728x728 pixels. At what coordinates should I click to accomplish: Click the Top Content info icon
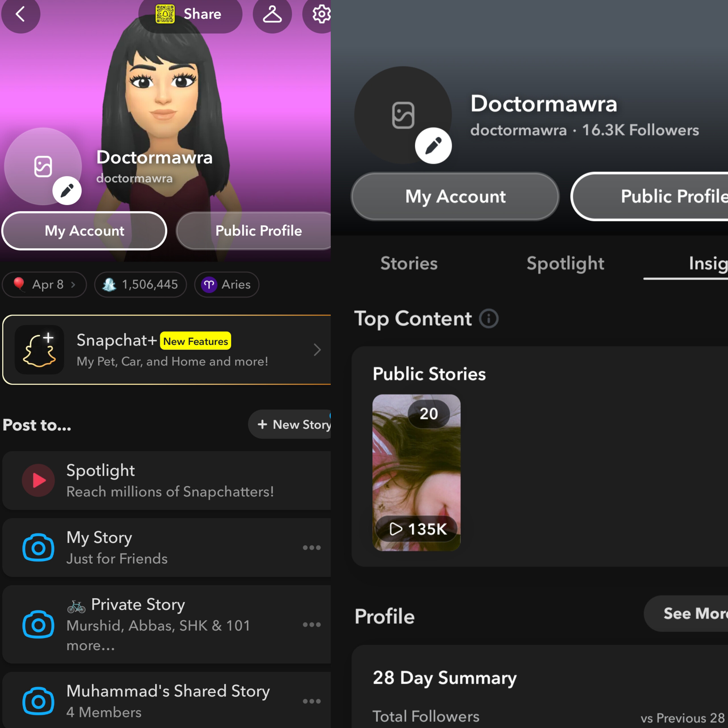[489, 318]
